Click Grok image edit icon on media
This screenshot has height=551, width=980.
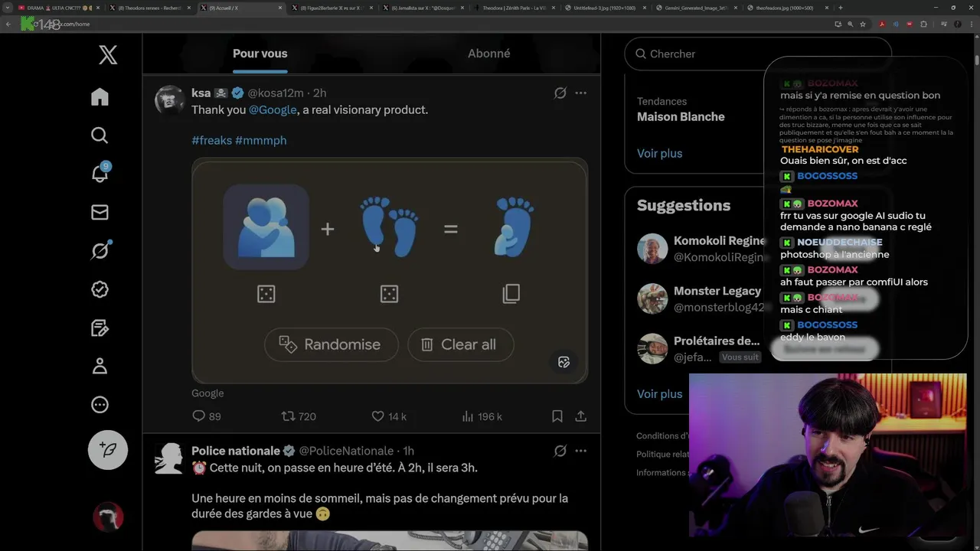tap(564, 362)
